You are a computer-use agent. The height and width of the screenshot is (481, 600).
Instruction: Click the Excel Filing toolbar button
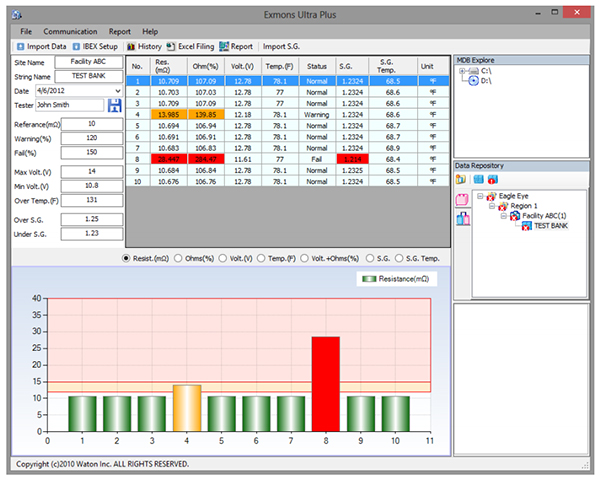click(171, 46)
